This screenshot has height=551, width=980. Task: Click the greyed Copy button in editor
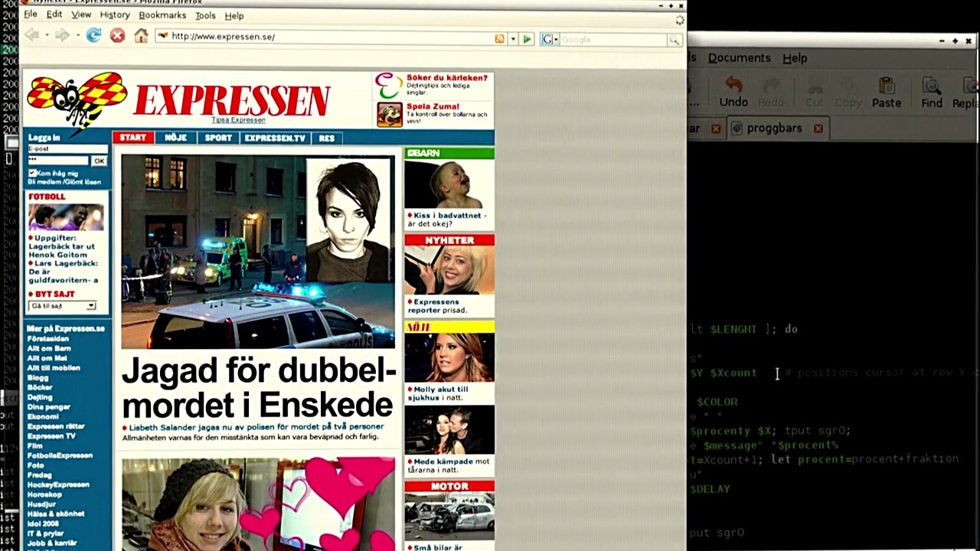(x=848, y=93)
